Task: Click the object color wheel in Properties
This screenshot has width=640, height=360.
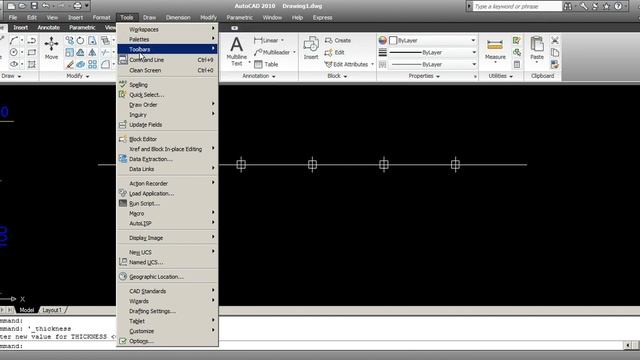Action: pos(382,40)
